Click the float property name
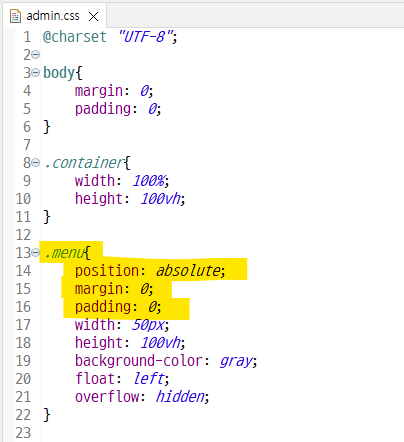Viewport: 404px width, 442px height. tap(95, 379)
